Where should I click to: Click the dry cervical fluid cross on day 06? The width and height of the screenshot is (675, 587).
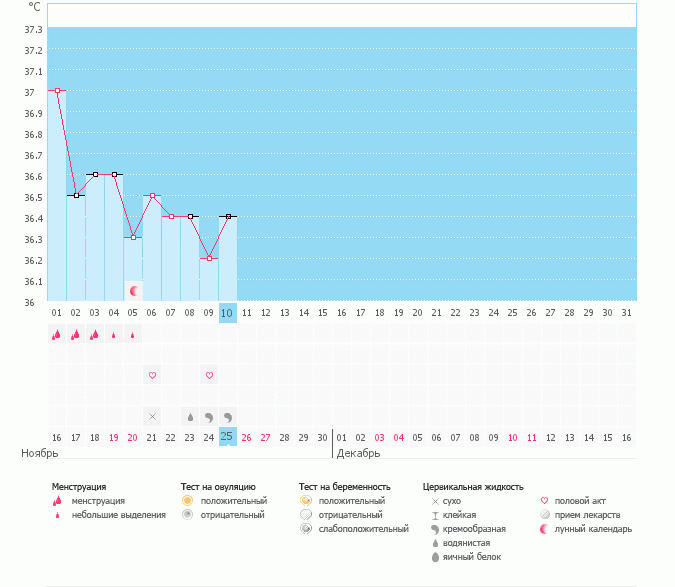pyautogui.click(x=152, y=416)
